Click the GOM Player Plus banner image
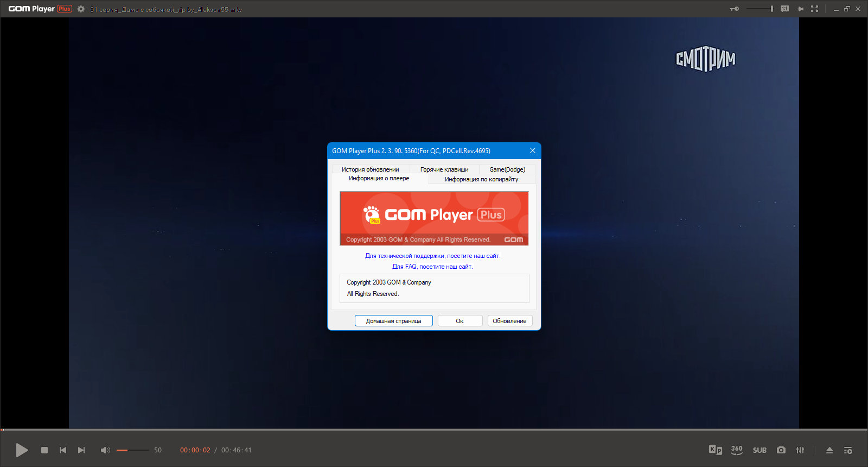The width and height of the screenshot is (868, 467). click(434, 218)
